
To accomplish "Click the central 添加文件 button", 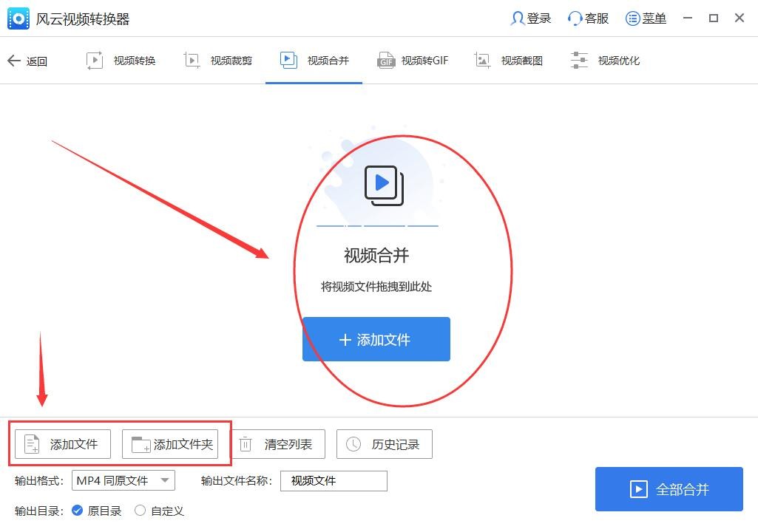I will [x=376, y=339].
